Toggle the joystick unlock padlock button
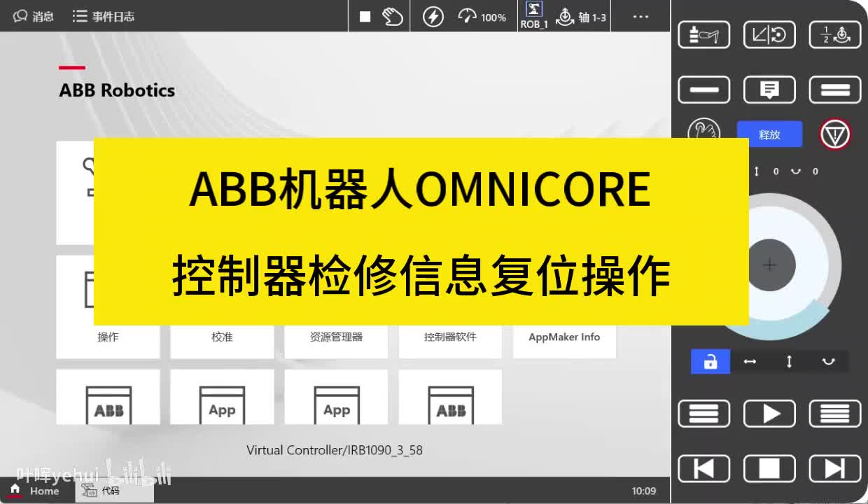The width and height of the screenshot is (868, 504). tap(710, 361)
